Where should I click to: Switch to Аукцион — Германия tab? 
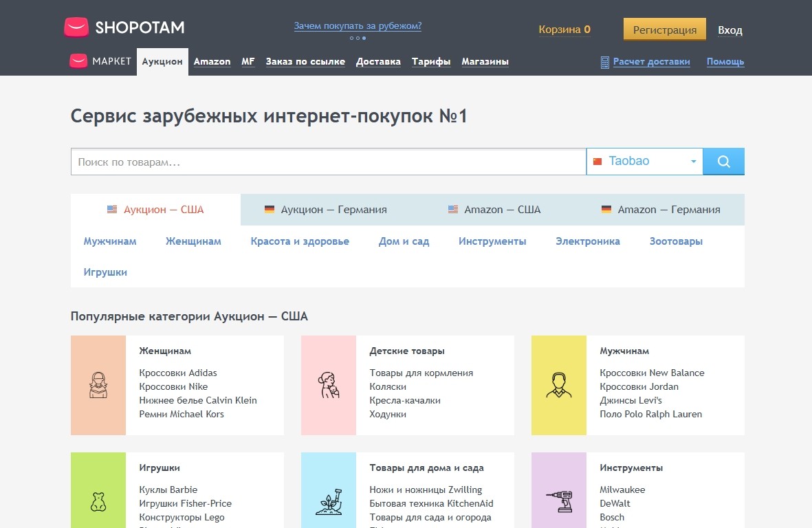click(326, 210)
